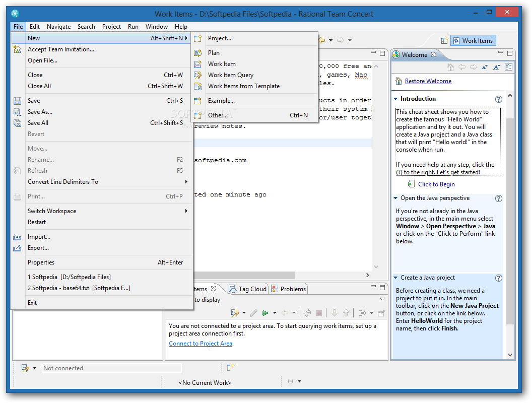Switch to the Problems tab
The width and height of the screenshot is (532, 403).
[289, 289]
